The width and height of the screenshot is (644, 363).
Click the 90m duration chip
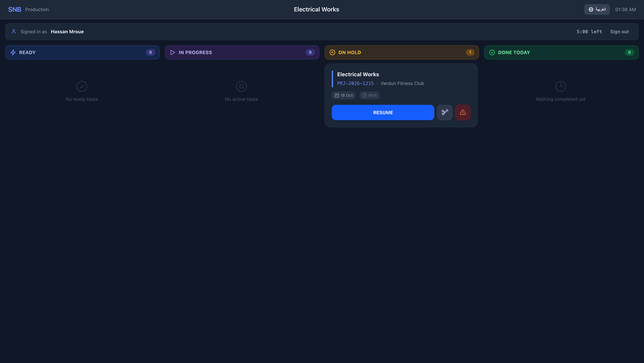[x=369, y=95]
